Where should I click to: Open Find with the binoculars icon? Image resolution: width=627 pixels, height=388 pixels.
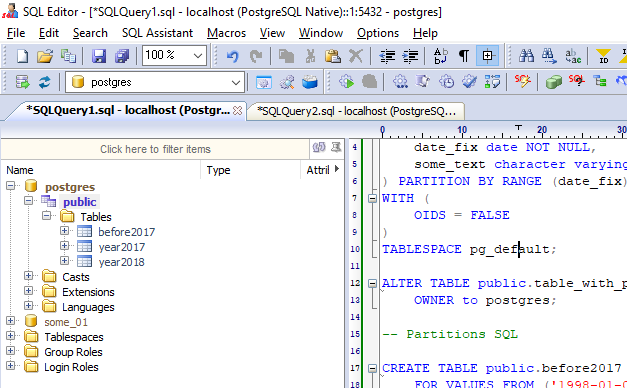coord(526,56)
